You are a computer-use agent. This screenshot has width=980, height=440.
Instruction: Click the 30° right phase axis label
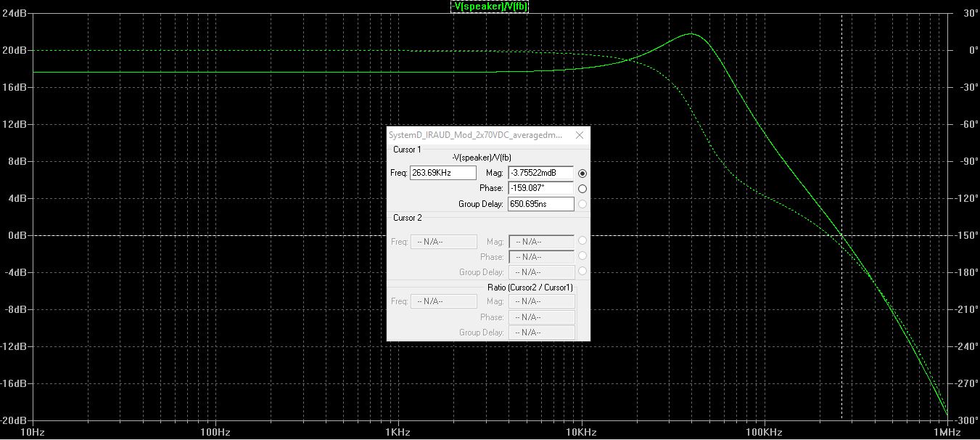971,13
